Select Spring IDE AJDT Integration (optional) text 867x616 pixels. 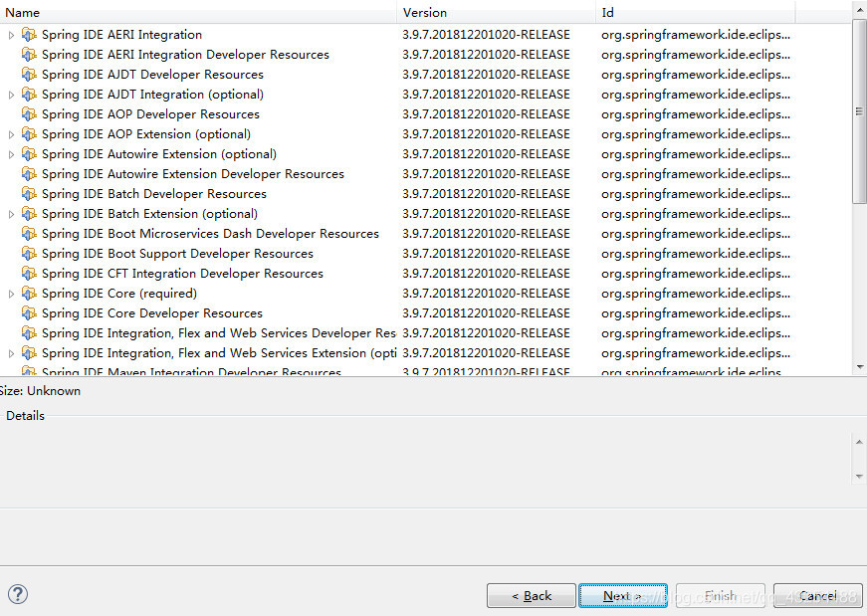[152, 95]
